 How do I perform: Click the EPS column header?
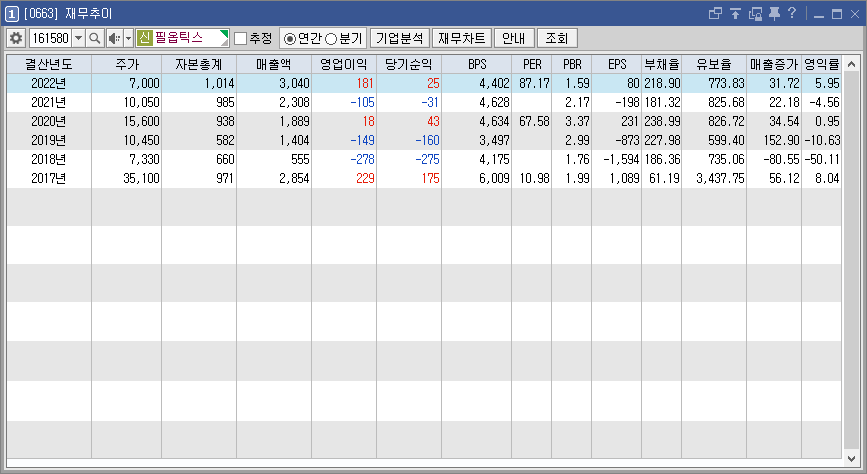coord(617,64)
